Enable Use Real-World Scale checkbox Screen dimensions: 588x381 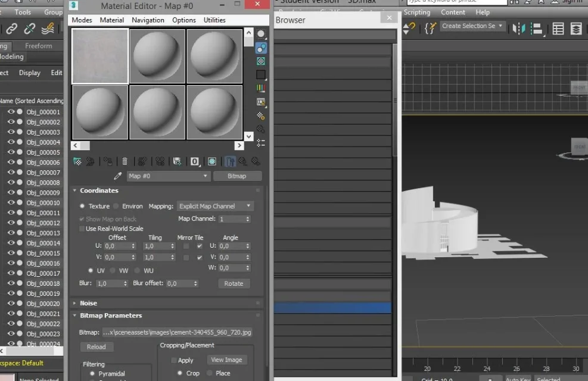coord(82,229)
